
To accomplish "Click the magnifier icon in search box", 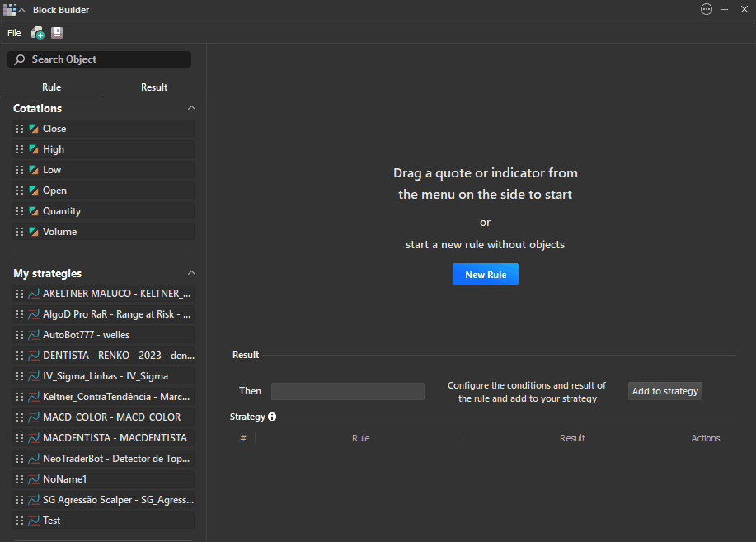I will tap(20, 59).
